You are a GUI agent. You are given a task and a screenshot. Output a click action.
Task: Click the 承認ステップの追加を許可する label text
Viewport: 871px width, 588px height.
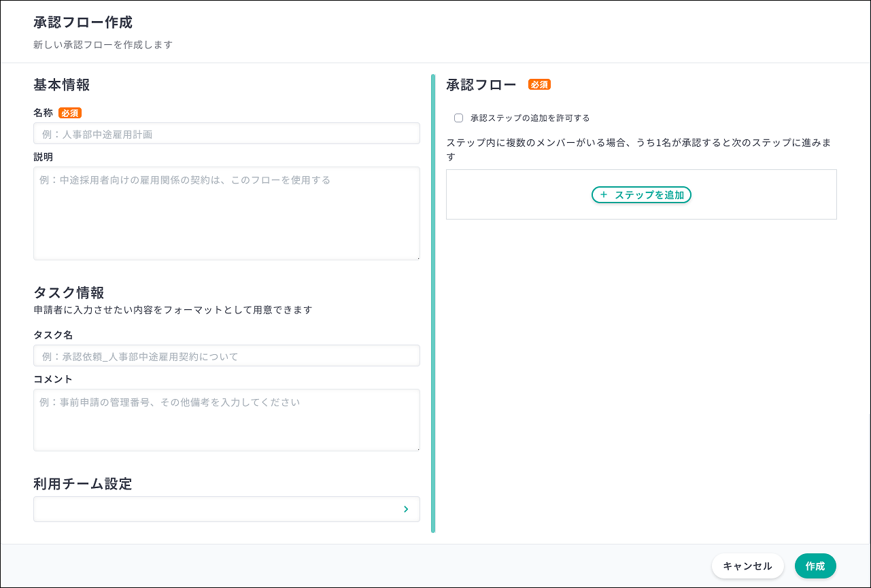coord(530,118)
